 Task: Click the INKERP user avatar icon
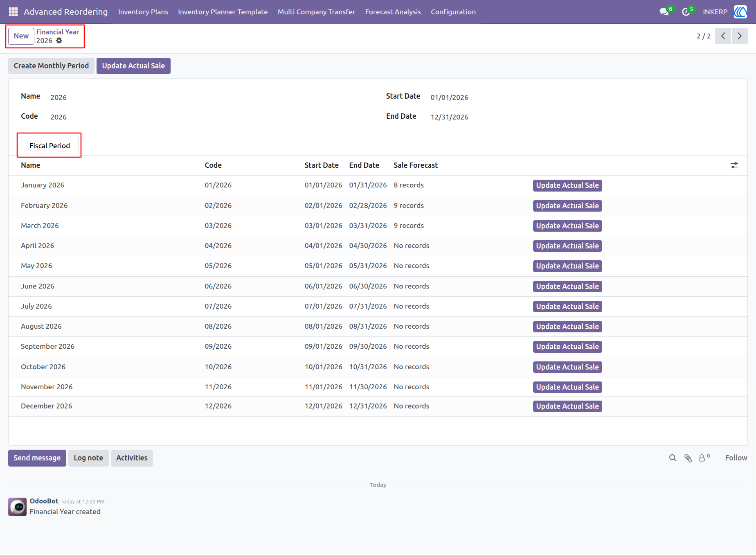click(740, 12)
